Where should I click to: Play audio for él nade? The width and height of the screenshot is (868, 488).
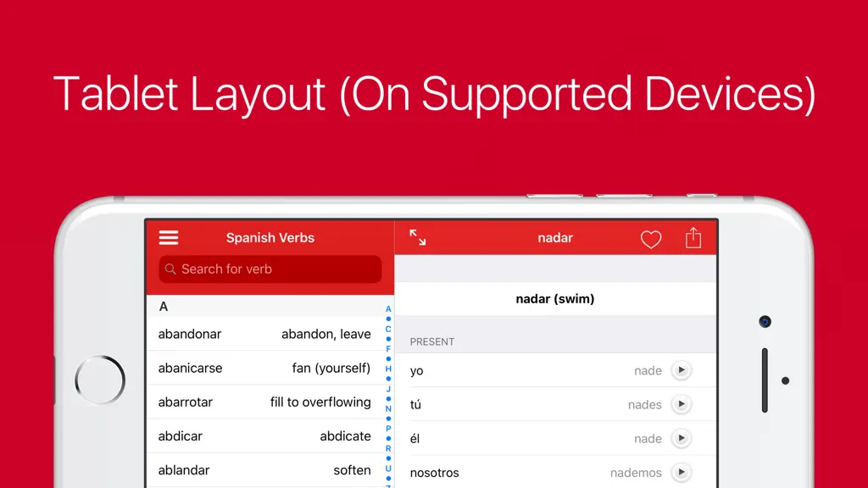[682, 438]
